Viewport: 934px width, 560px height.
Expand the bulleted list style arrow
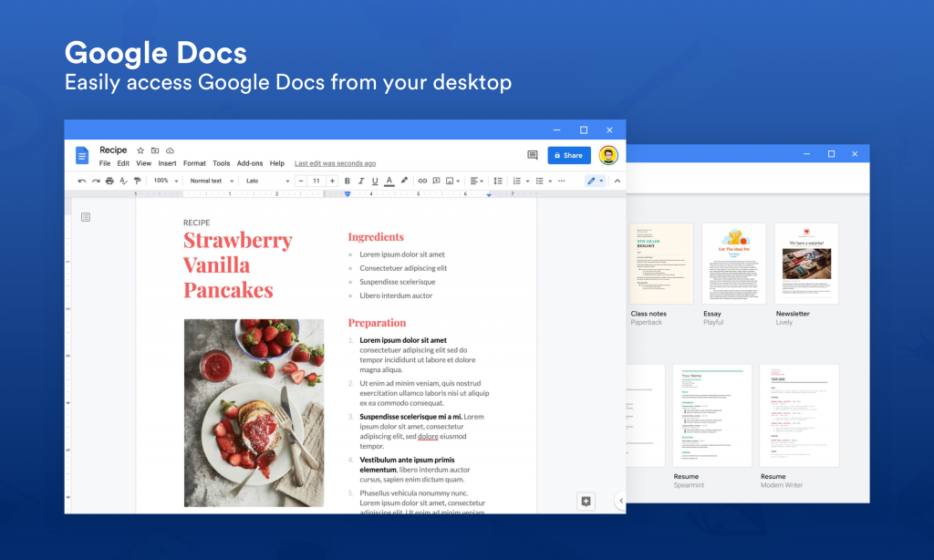tap(550, 181)
